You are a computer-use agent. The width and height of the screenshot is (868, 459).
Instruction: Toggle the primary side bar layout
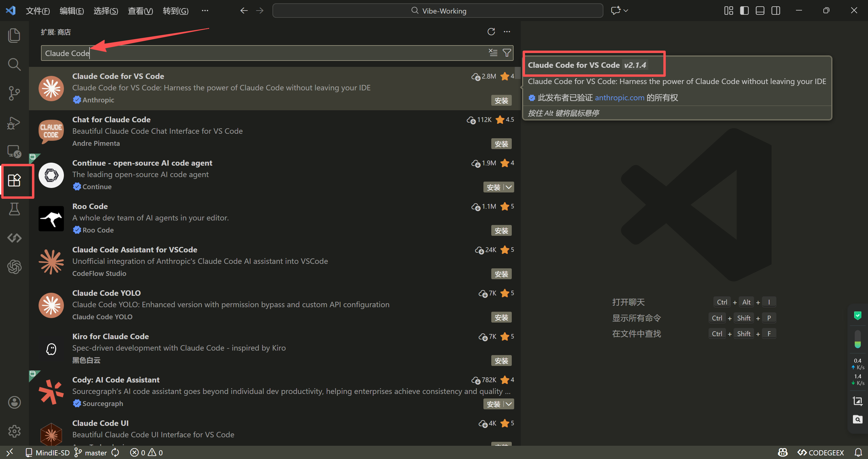pos(744,11)
